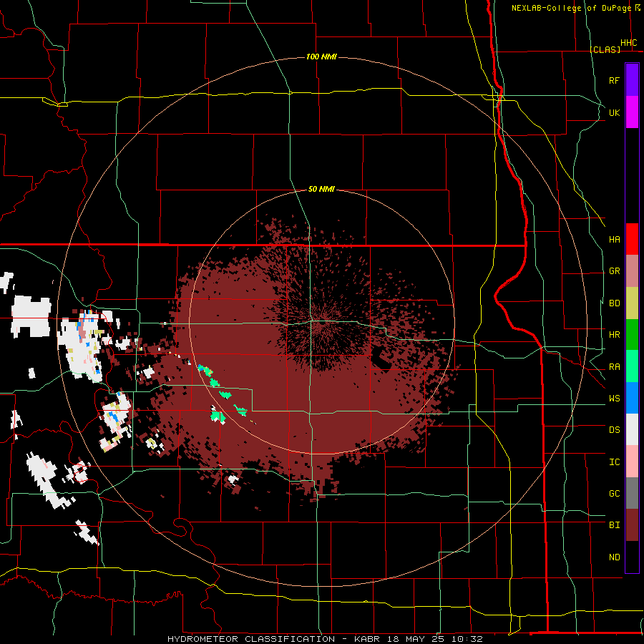Image resolution: width=644 pixels, height=644 pixels.
Task: Click the WS legend label
Action: [614, 399]
